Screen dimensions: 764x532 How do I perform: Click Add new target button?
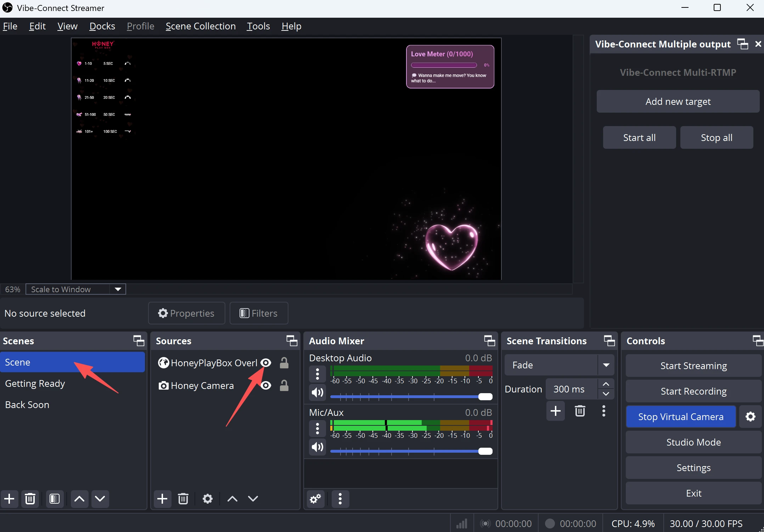tap(678, 101)
